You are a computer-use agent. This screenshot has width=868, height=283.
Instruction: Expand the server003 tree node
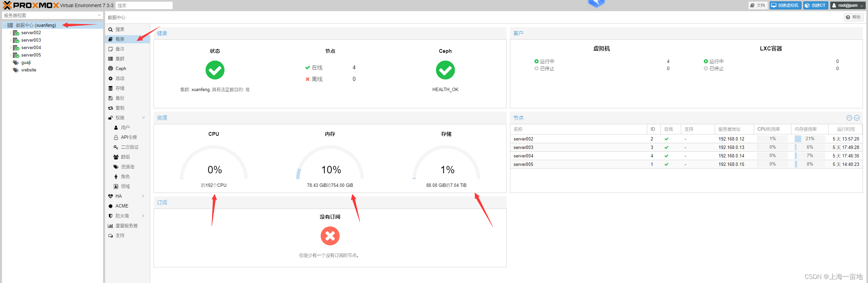pos(11,40)
